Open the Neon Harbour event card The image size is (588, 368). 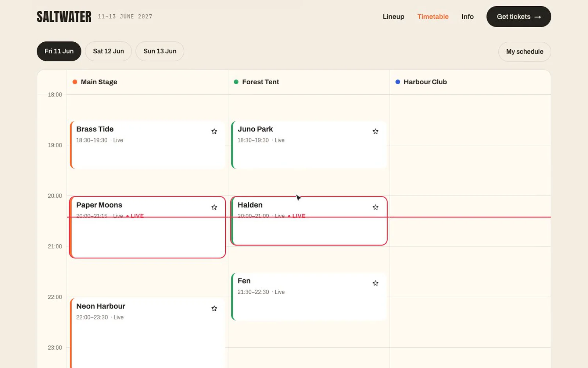click(147, 333)
